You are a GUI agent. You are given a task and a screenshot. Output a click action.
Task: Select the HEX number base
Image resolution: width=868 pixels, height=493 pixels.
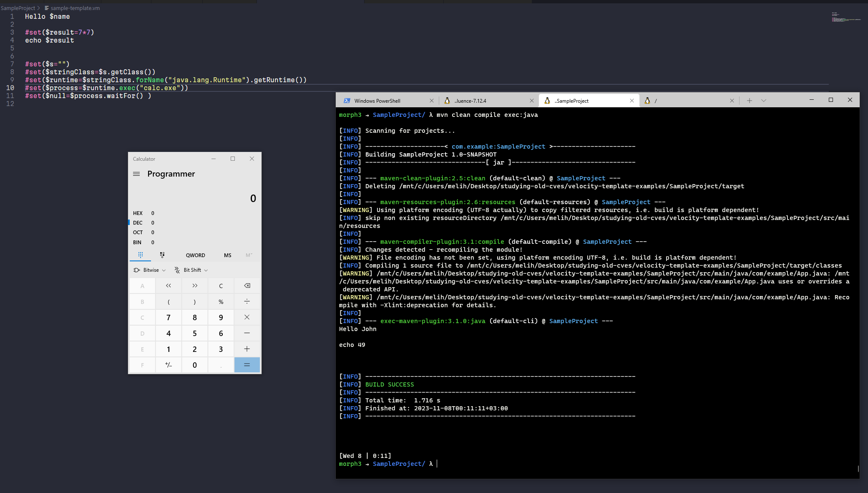click(x=195, y=213)
